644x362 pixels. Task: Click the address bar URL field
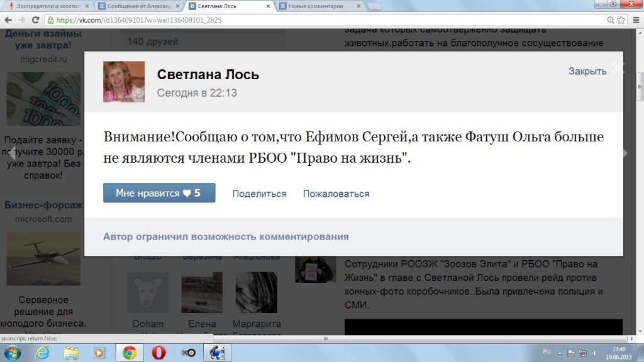point(314,20)
